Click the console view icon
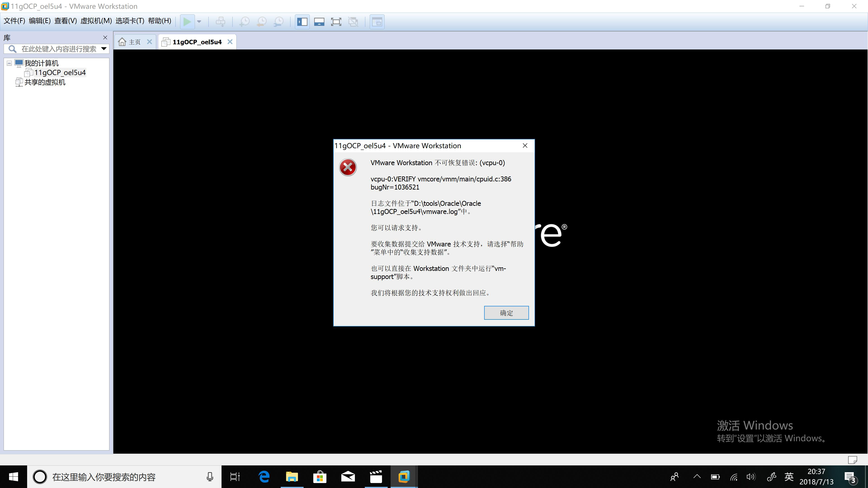 click(x=377, y=22)
